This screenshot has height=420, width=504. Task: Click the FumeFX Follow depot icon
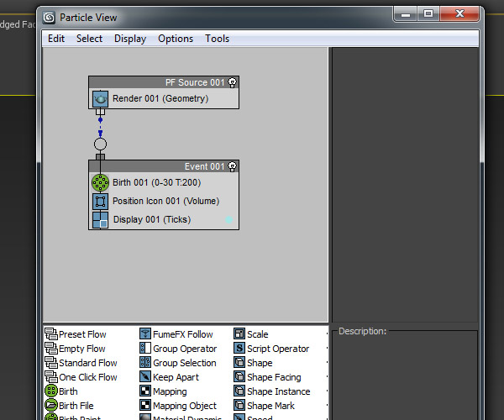click(145, 333)
